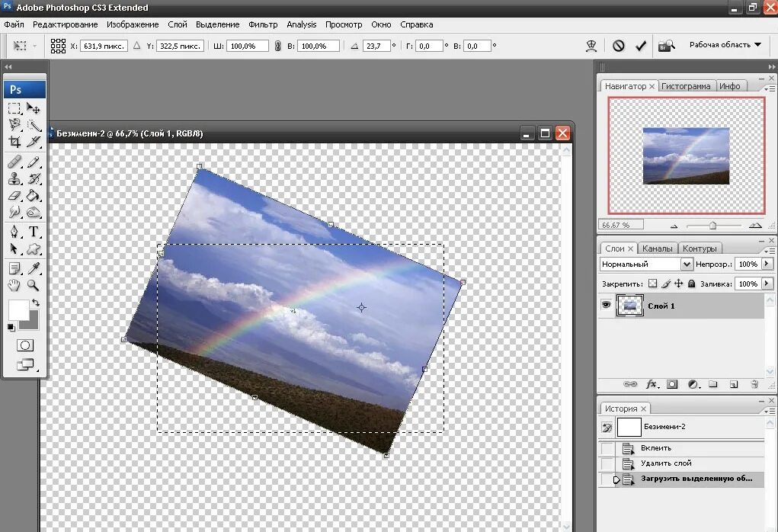
Task: Open the Редактирование menu
Action: pyautogui.click(x=65, y=24)
